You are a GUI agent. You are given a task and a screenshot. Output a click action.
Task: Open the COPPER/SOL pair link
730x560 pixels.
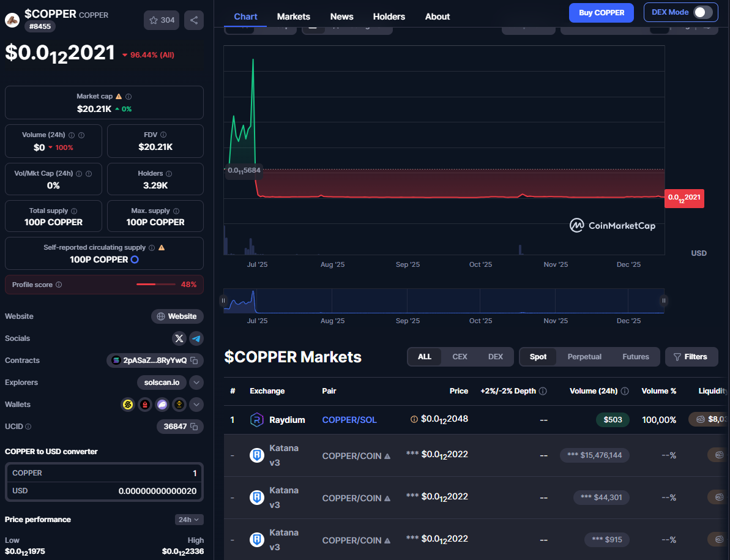[349, 420]
